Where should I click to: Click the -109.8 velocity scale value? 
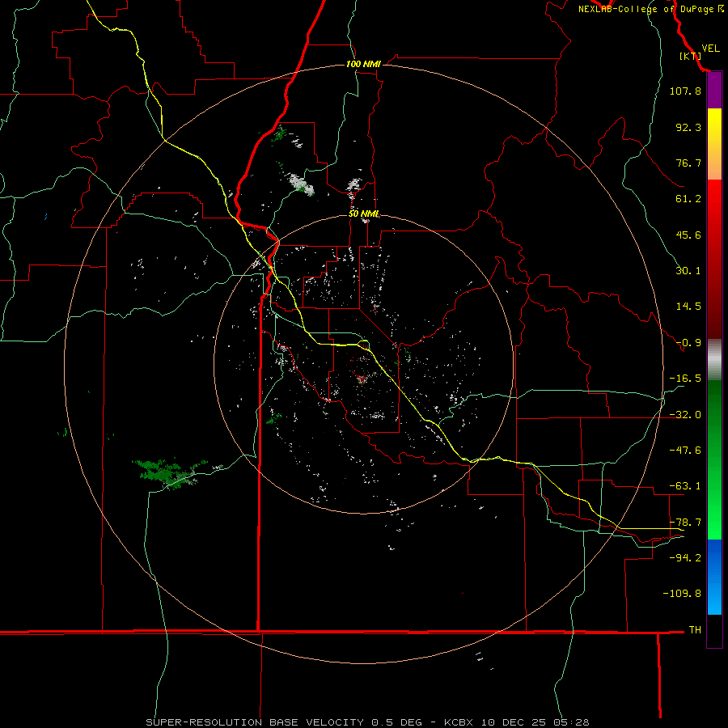click(682, 594)
